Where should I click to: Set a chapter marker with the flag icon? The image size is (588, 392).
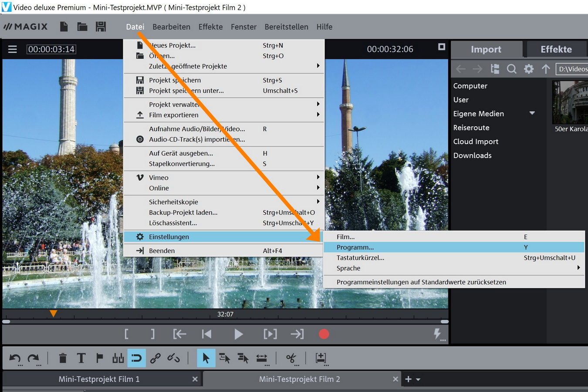coord(99,358)
